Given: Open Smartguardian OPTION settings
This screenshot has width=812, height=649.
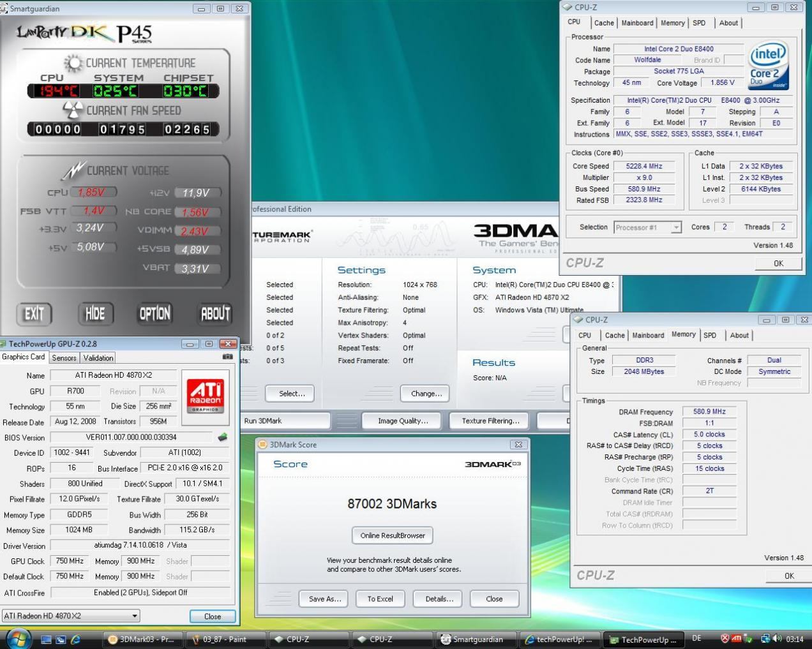Looking at the screenshot, I should tap(155, 313).
